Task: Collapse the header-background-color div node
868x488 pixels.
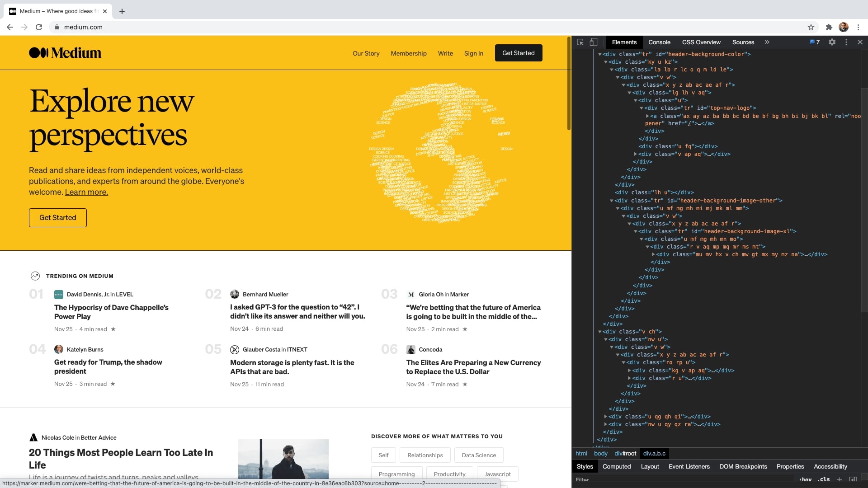Action: coord(600,54)
